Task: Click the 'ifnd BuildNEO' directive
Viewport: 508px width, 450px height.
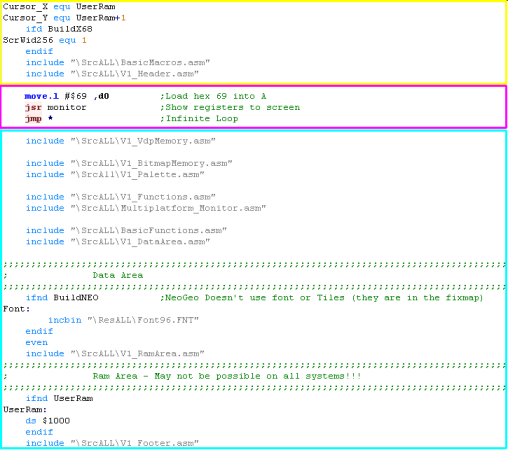Action: (62, 298)
